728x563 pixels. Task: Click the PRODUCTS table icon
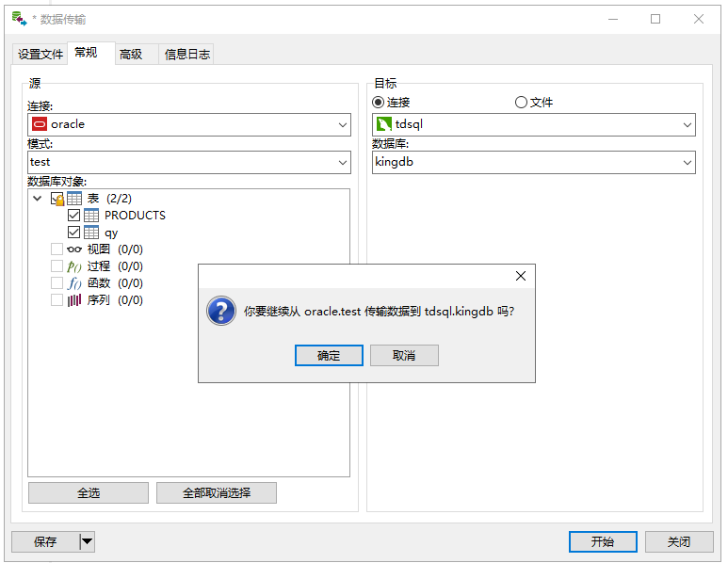pyautogui.click(x=91, y=216)
